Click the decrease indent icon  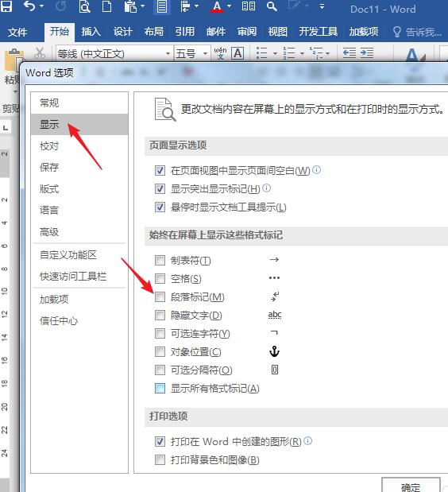coord(350,53)
